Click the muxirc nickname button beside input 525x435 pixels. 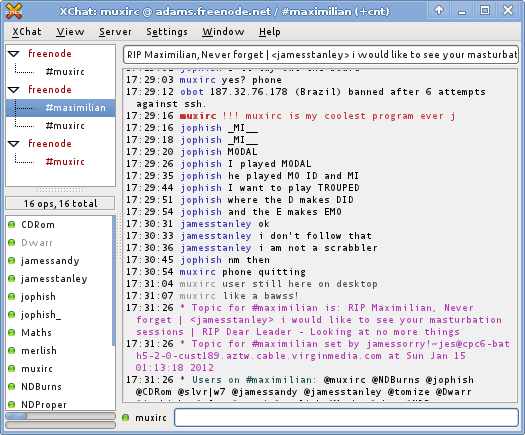(151, 418)
